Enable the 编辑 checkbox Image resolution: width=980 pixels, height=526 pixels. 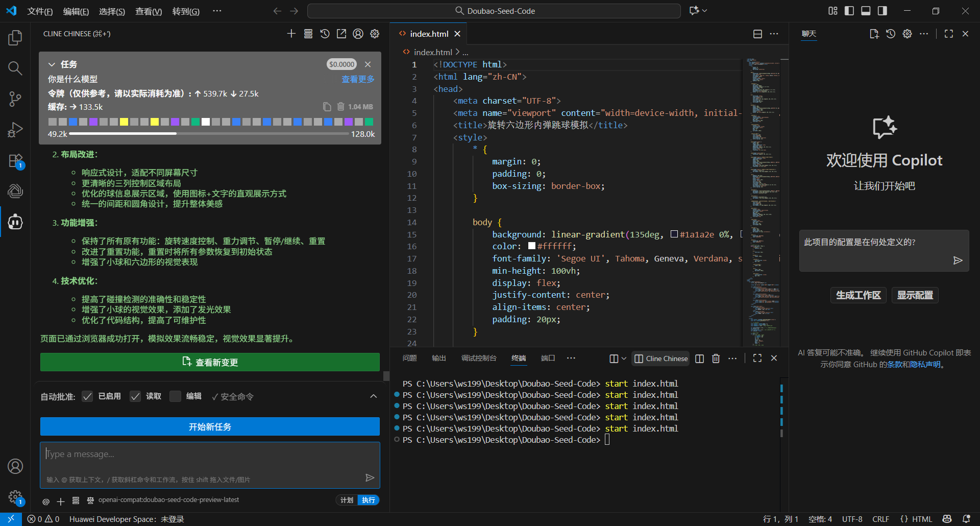coord(175,396)
